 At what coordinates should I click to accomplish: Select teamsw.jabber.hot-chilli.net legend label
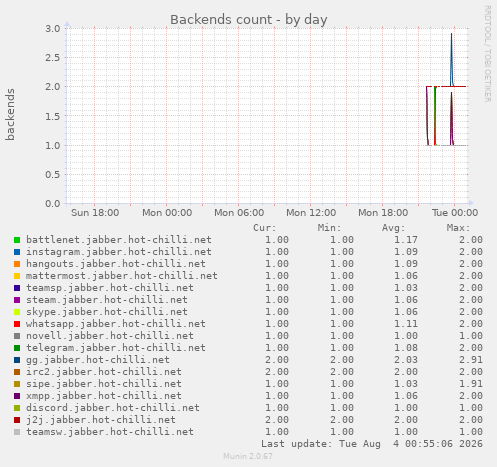(110, 432)
